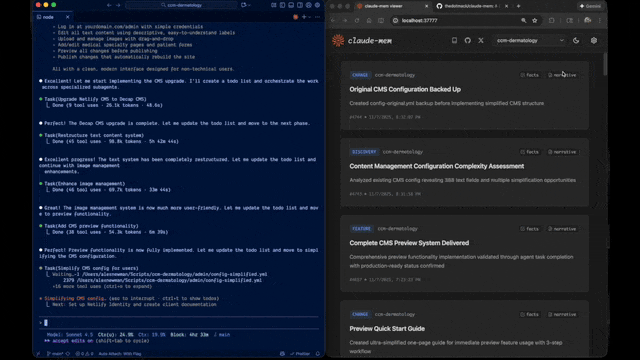Click CHANGE badge on Original CMS Configuration card
Viewport: 640px width, 360px height.
coord(360,75)
